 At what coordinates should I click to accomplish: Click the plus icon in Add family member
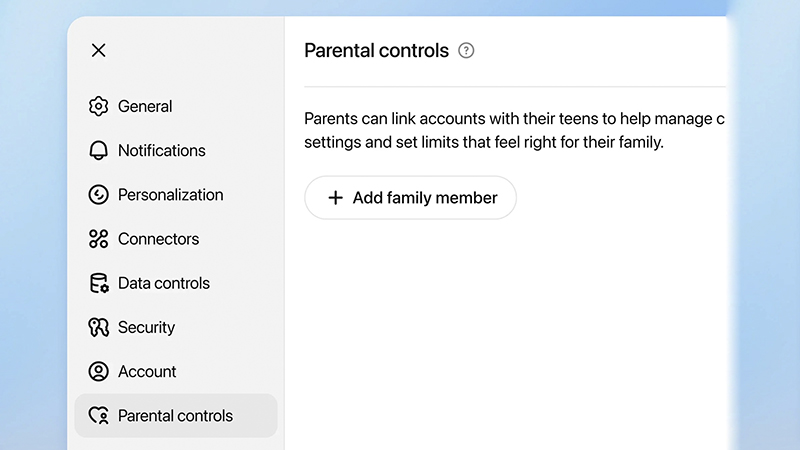tap(335, 198)
